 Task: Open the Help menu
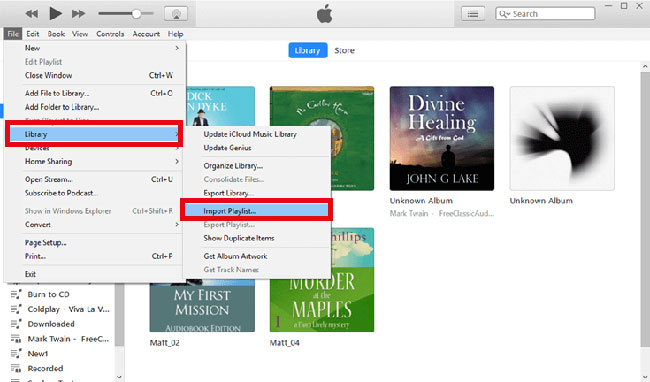coord(176,34)
